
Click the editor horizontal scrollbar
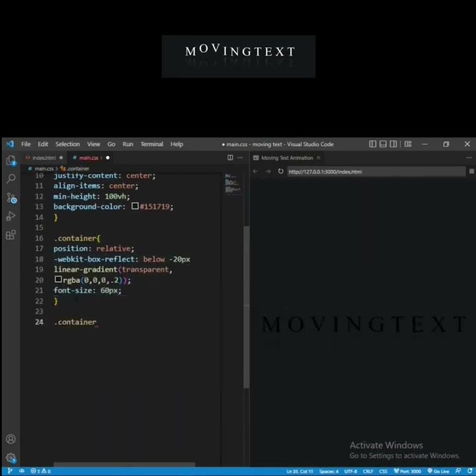124,464
